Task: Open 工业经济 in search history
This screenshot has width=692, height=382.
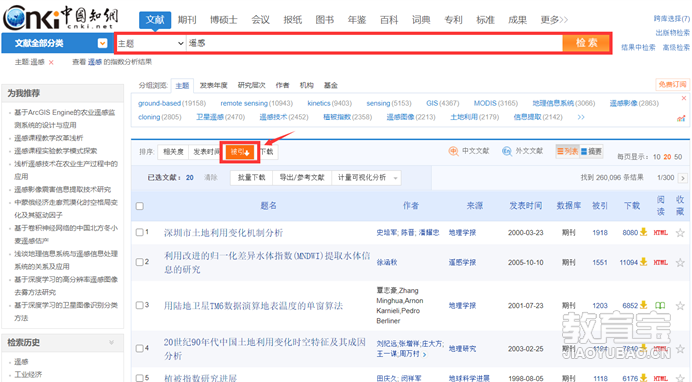Action: click(x=28, y=375)
